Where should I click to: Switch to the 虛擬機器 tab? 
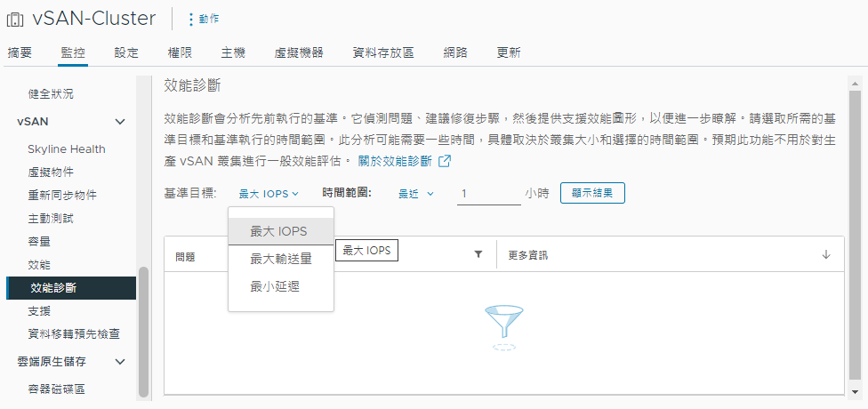(299, 53)
